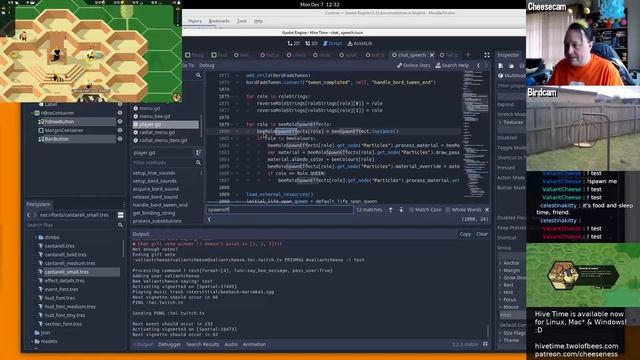Open radial_menu_item.gd in script list
Viewport: 640px width, 360px height.
click(x=163, y=140)
